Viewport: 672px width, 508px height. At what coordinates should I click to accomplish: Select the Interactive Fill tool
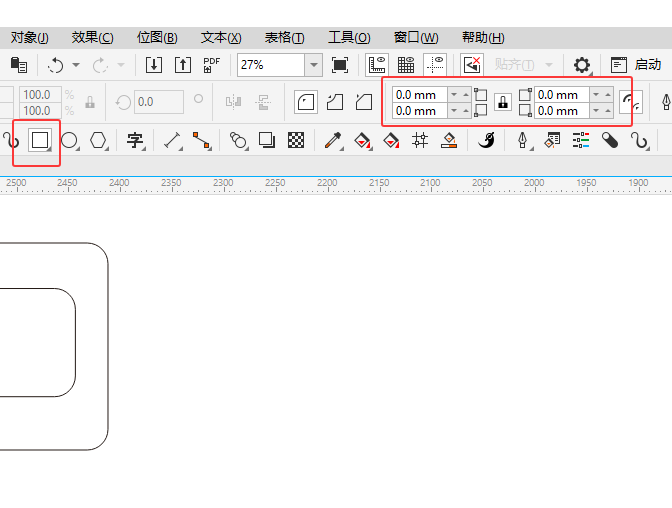point(363,140)
